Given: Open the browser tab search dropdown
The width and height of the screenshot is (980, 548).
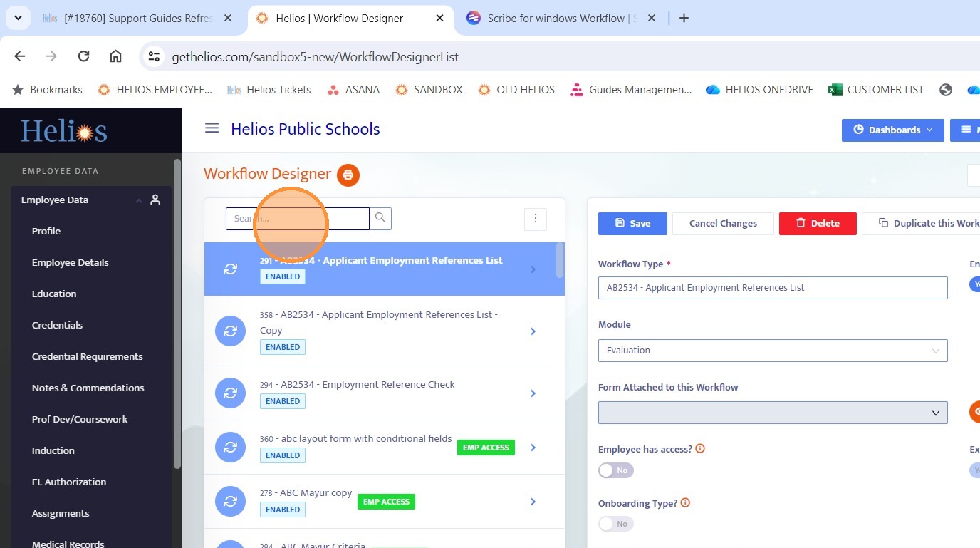Looking at the screenshot, I should tap(18, 18).
